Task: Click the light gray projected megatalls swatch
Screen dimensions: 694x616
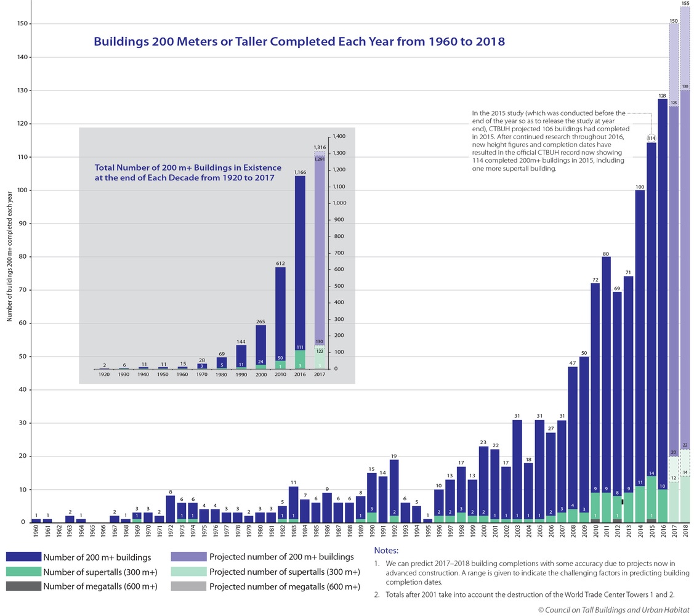Action: pos(188,586)
